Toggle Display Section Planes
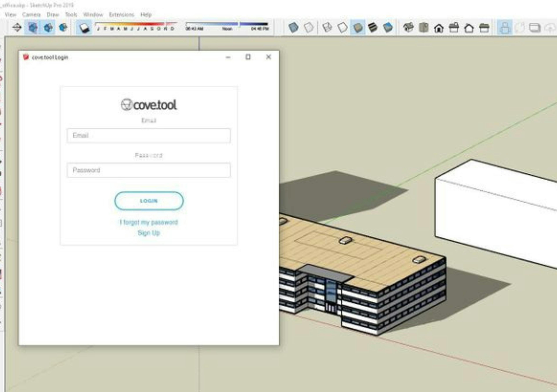557x392 pixels. point(33,27)
